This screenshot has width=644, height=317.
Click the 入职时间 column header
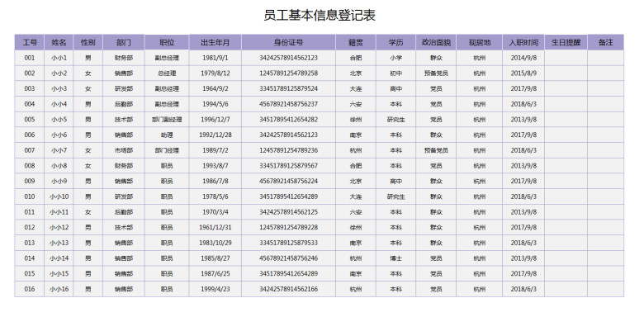pos(523,42)
